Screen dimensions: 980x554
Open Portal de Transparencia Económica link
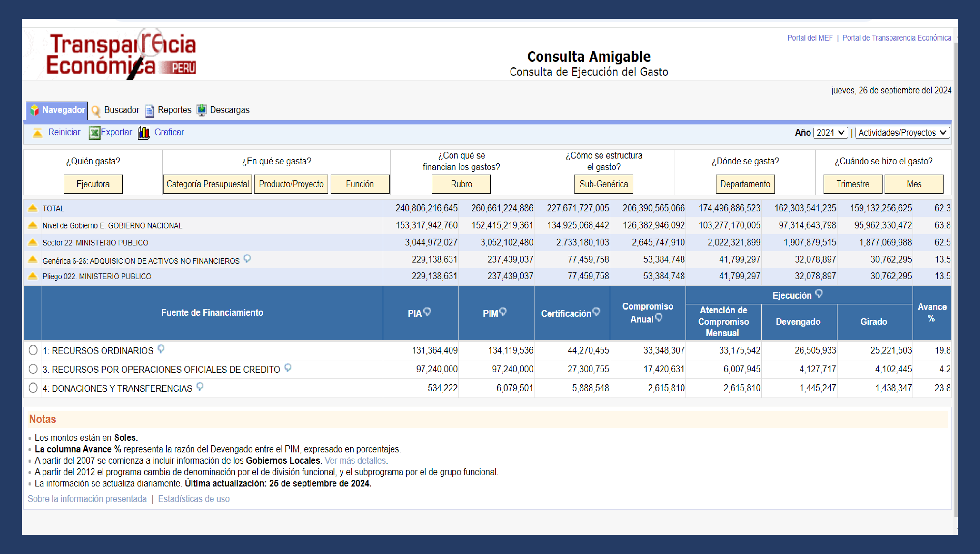tap(897, 38)
